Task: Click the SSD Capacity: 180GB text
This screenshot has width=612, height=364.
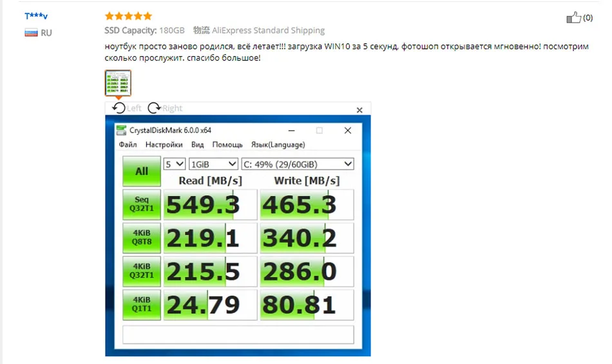Action: pos(144,30)
